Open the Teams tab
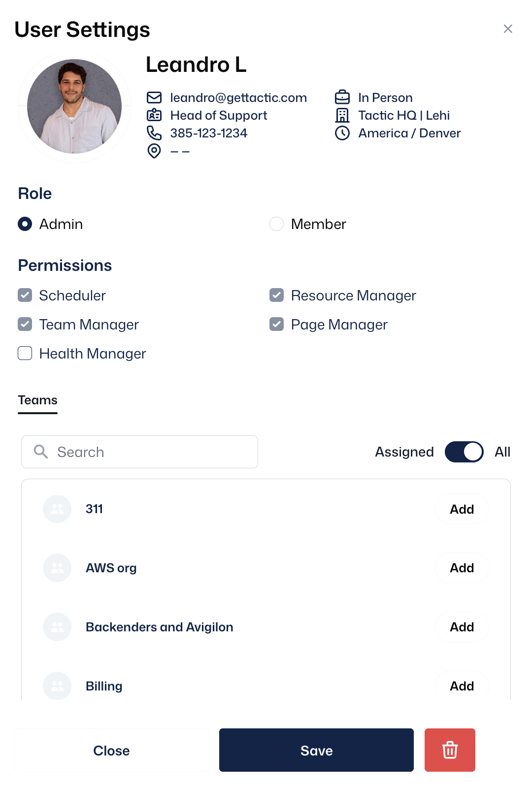Image resolution: width=532 pixels, height=786 pixels. click(38, 400)
